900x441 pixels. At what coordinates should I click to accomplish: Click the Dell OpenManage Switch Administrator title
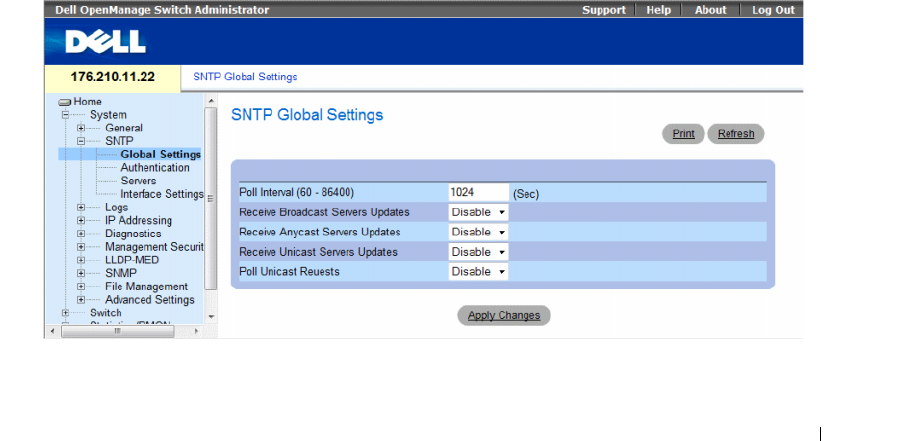click(x=162, y=10)
